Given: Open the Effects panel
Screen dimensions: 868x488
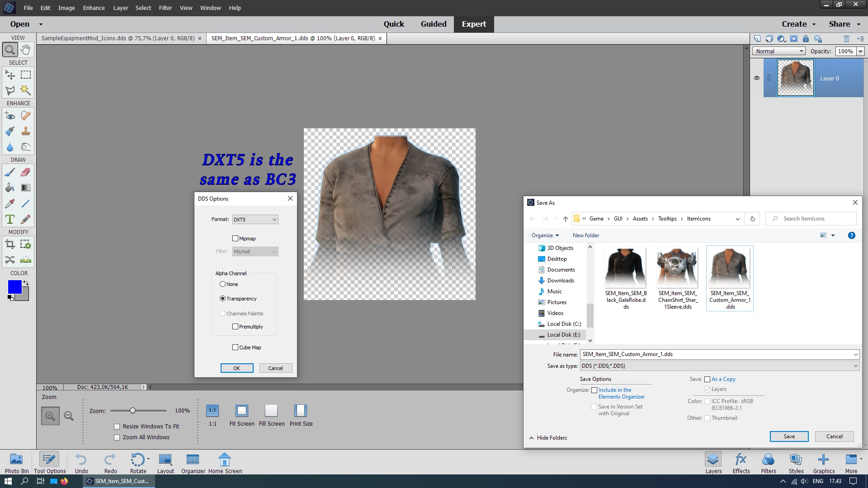Looking at the screenshot, I should pyautogui.click(x=741, y=463).
